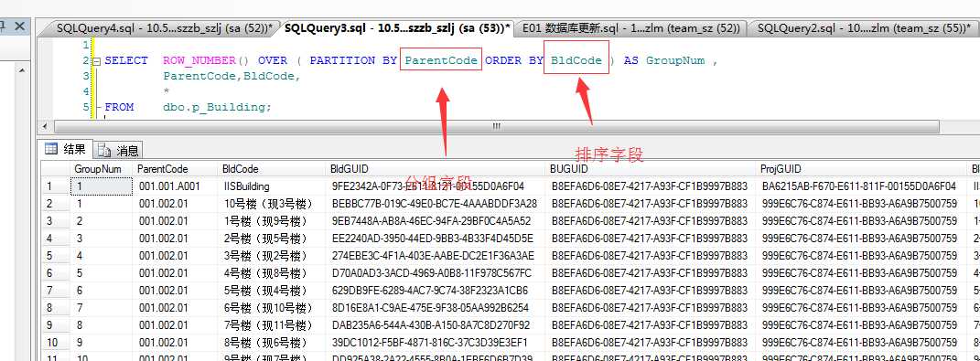This screenshot has height=361, width=980.
Task: Select result row header 2
Action: pyautogui.click(x=55, y=204)
